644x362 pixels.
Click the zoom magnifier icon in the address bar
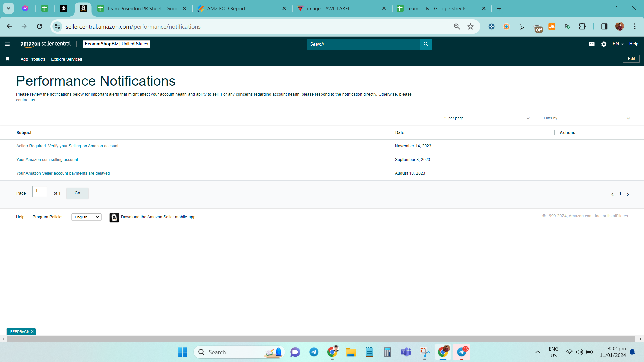tap(457, 26)
